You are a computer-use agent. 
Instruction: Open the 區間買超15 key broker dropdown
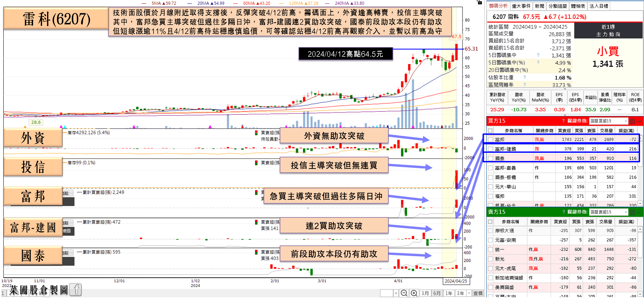pyautogui.click(x=609, y=121)
